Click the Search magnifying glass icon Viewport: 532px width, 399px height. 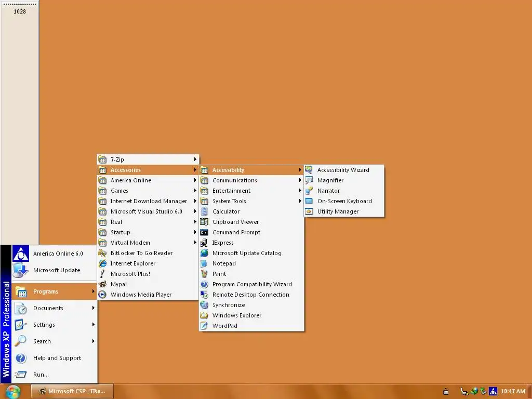point(21,341)
